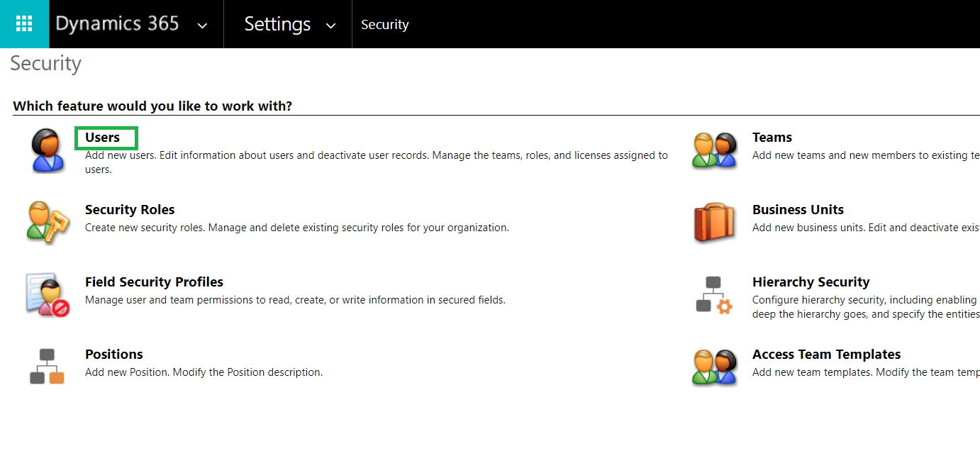Viewport: 980px width, 451px height.
Task: Expand the Settings dropdown chevron
Action: pos(330,26)
